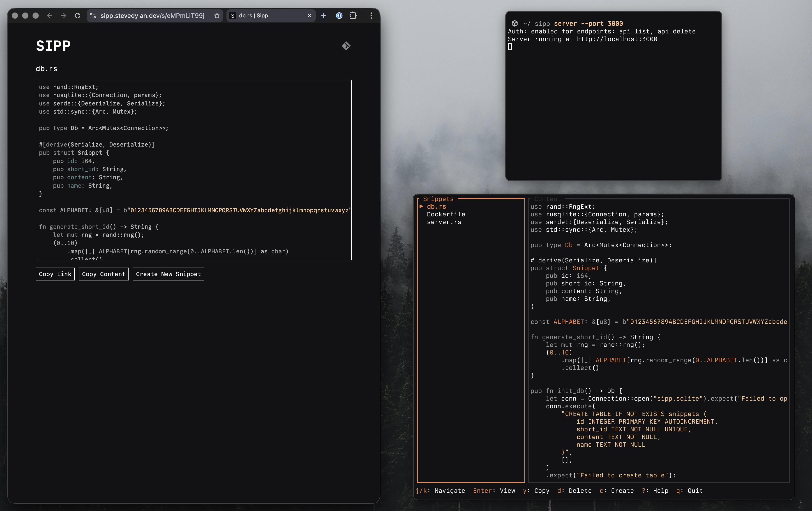The width and height of the screenshot is (812, 511).
Task: Select Dockerfile in the Snippets list
Action: [x=446, y=214]
